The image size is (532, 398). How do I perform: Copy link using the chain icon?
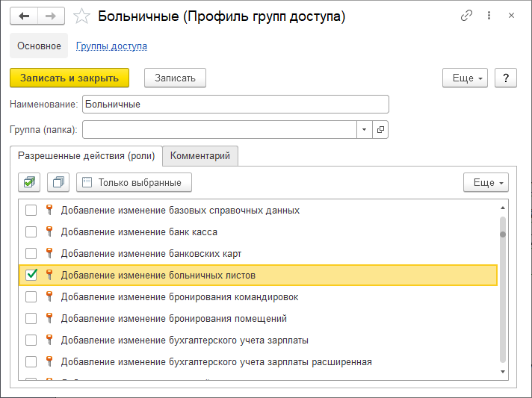[467, 16]
